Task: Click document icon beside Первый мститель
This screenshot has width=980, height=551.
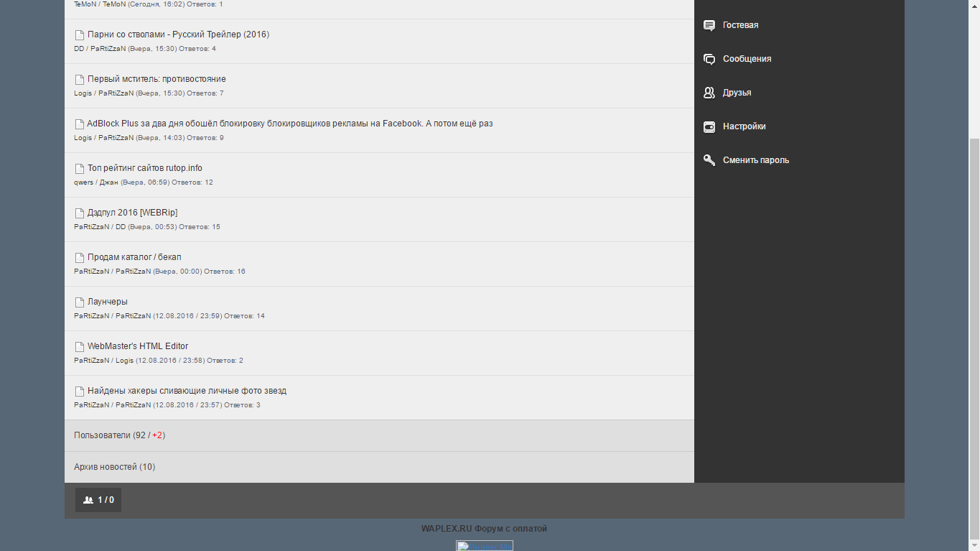Action: click(x=80, y=79)
